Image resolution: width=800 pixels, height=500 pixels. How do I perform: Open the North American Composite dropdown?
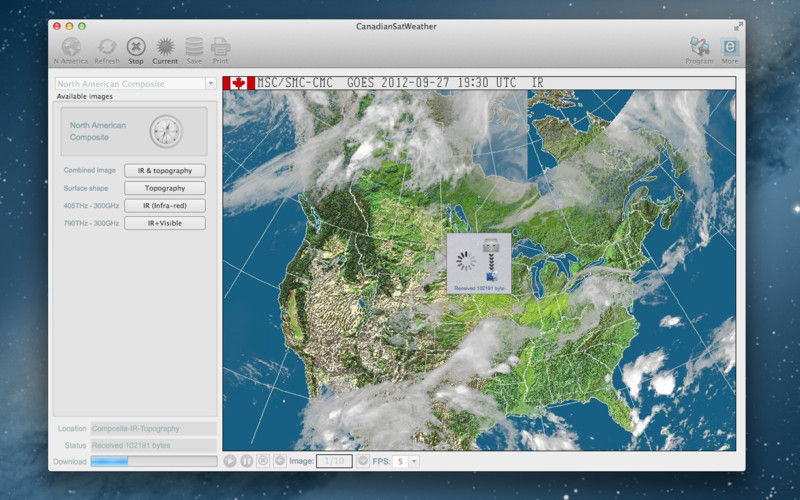[x=210, y=84]
